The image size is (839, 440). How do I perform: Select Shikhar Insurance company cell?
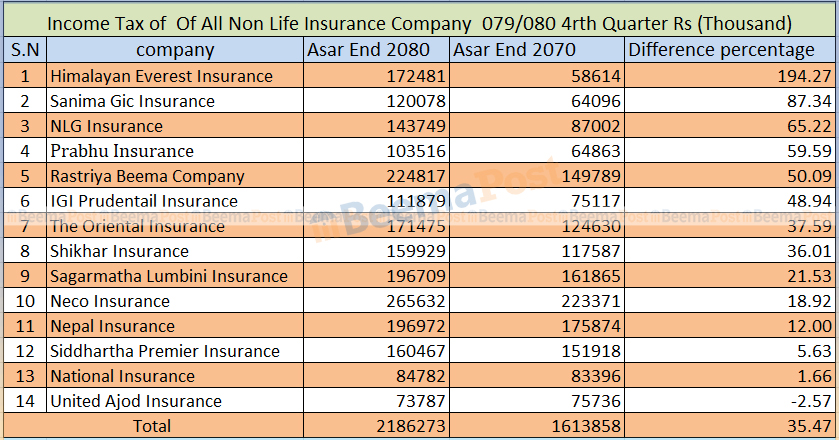[120, 251]
